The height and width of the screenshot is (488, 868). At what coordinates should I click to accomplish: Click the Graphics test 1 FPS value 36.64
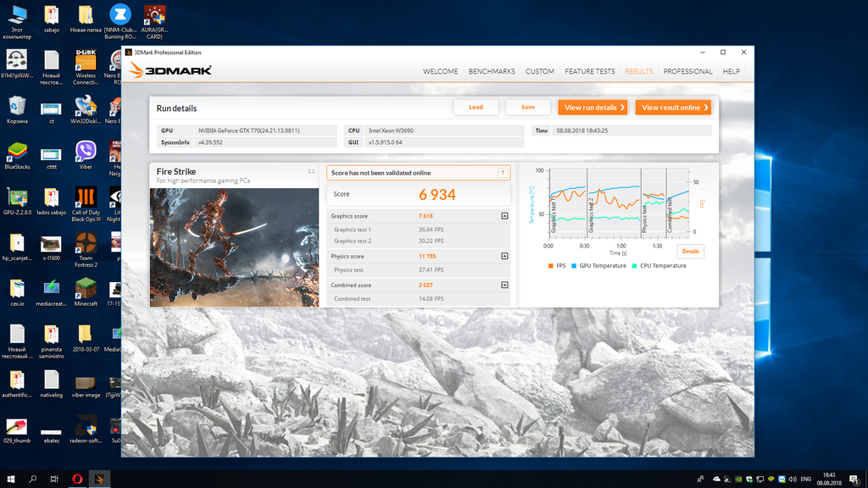pyautogui.click(x=431, y=230)
